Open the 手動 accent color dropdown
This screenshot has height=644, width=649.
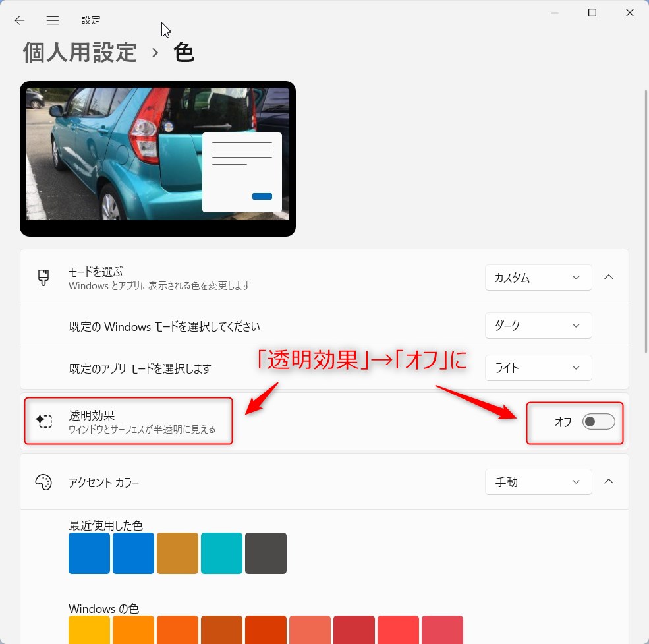538,482
